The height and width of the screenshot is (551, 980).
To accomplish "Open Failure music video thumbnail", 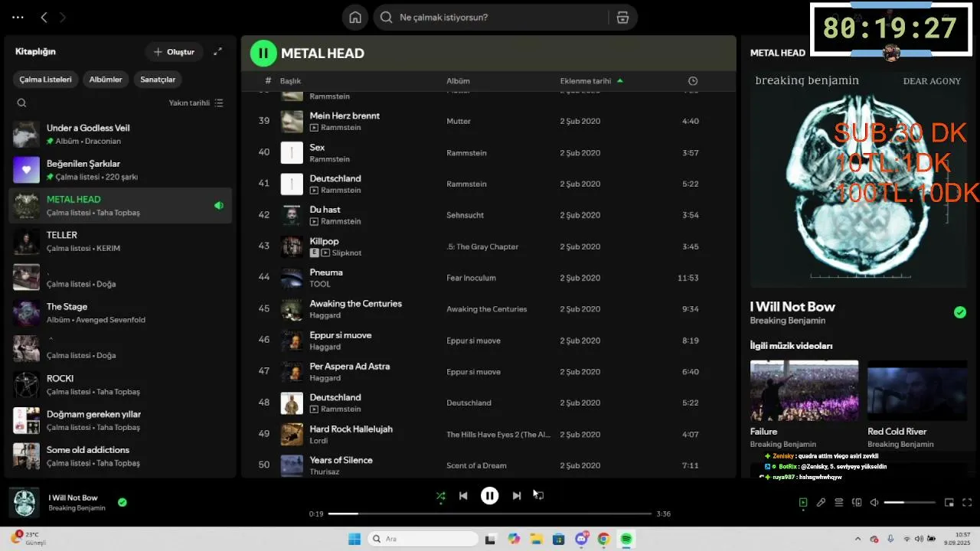I will pos(804,390).
